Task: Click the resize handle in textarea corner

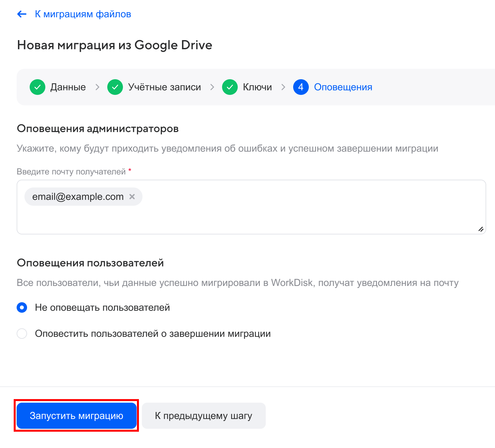Action: click(x=481, y=230)
